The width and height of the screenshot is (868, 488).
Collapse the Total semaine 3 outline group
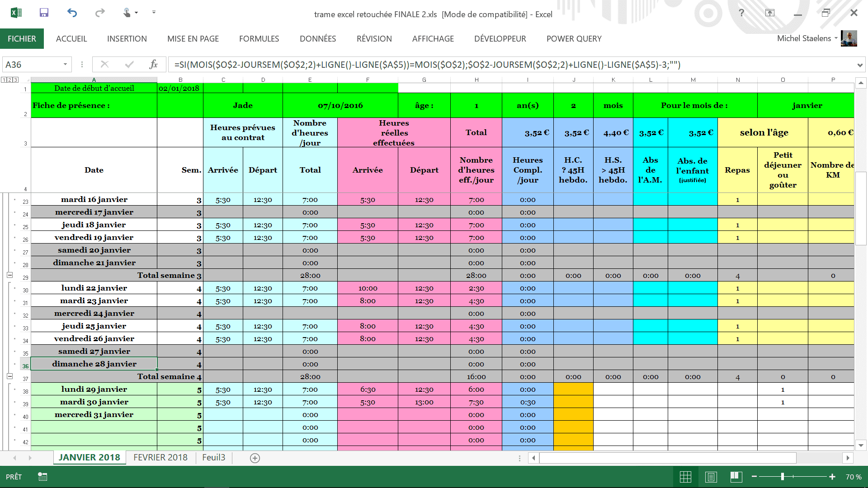coord(9,275)
